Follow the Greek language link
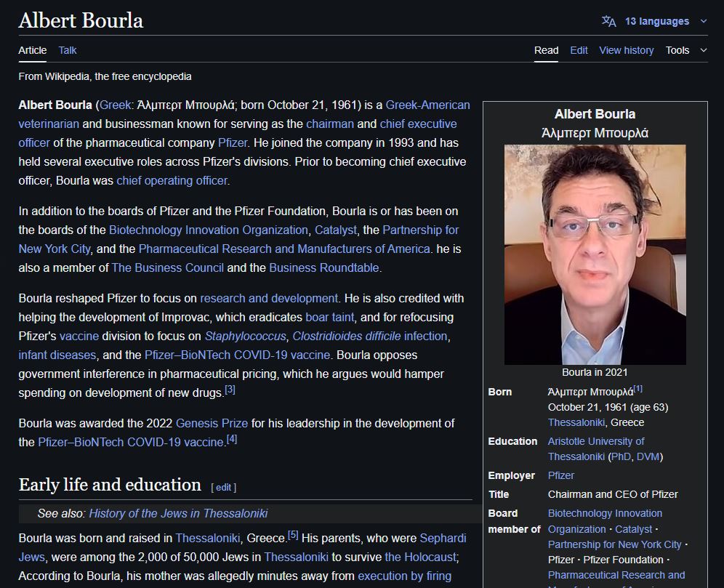The height and width of the screenshot is (588, 724). [116, 105]
